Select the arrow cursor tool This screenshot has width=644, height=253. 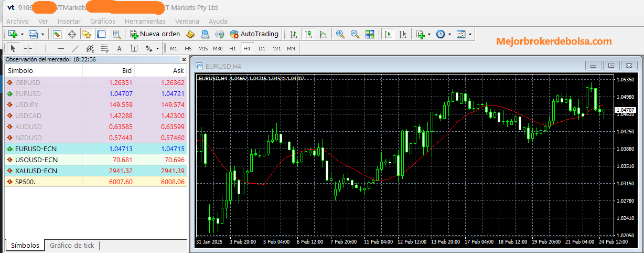13,48
